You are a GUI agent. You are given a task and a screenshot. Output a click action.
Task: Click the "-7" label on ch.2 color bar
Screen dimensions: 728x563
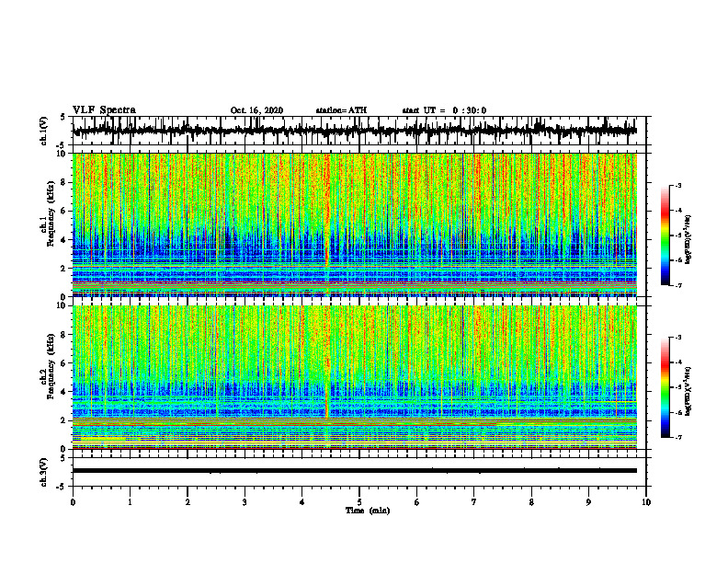(678, 438)
